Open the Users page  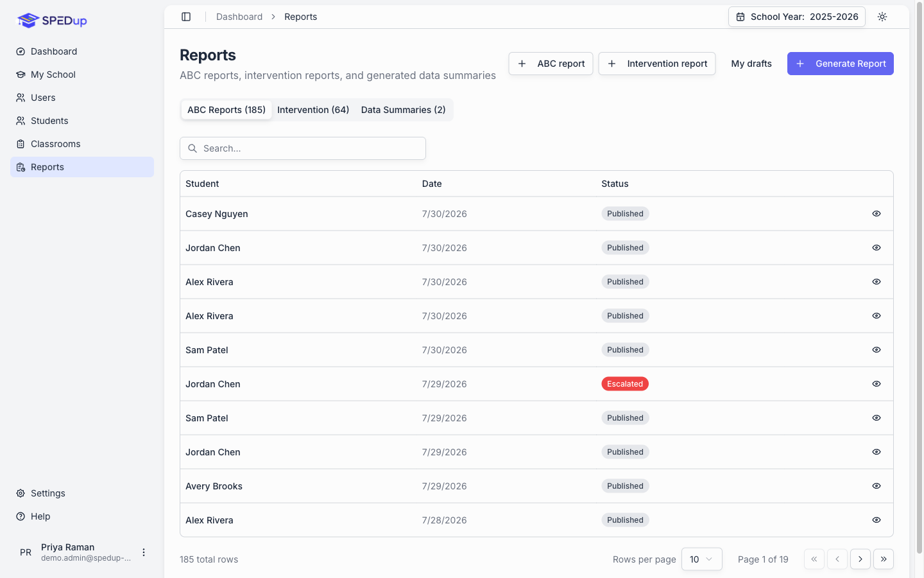[82, 98]
